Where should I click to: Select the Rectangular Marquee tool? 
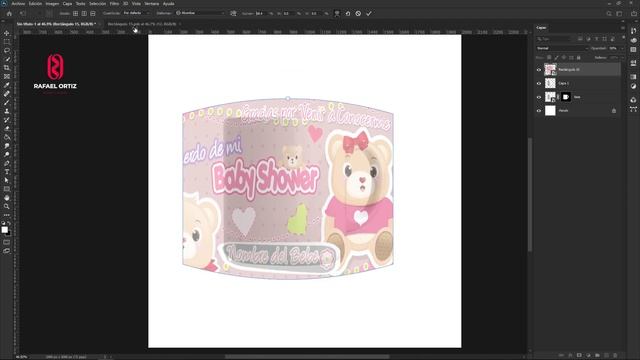click(x=7, y=42)
